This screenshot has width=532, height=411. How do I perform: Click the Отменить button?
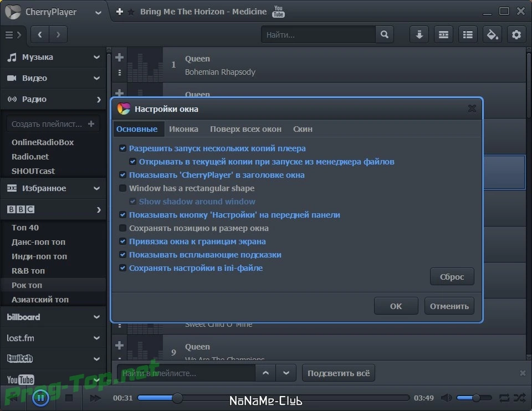point(449,306)
